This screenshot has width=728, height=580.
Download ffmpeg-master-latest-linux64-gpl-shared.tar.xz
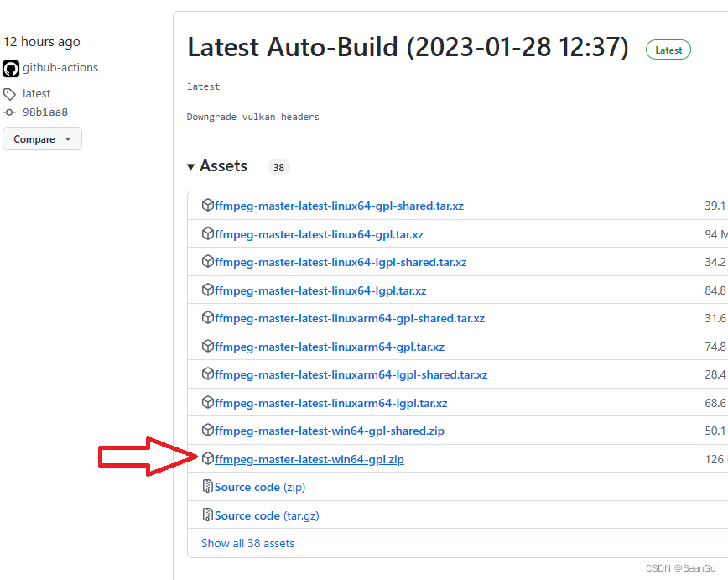(339, 206)
